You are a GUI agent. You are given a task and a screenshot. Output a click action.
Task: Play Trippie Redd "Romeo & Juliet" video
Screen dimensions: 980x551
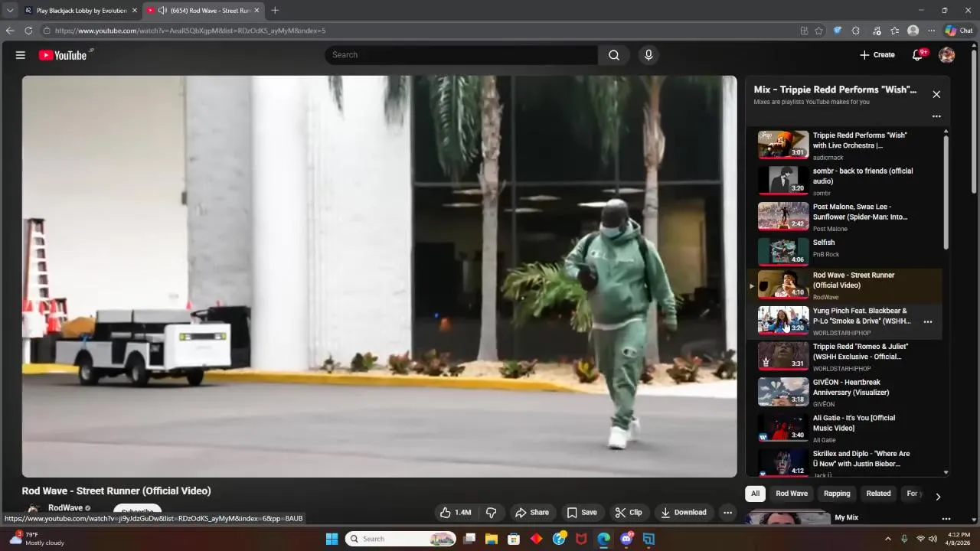[846, 357]
